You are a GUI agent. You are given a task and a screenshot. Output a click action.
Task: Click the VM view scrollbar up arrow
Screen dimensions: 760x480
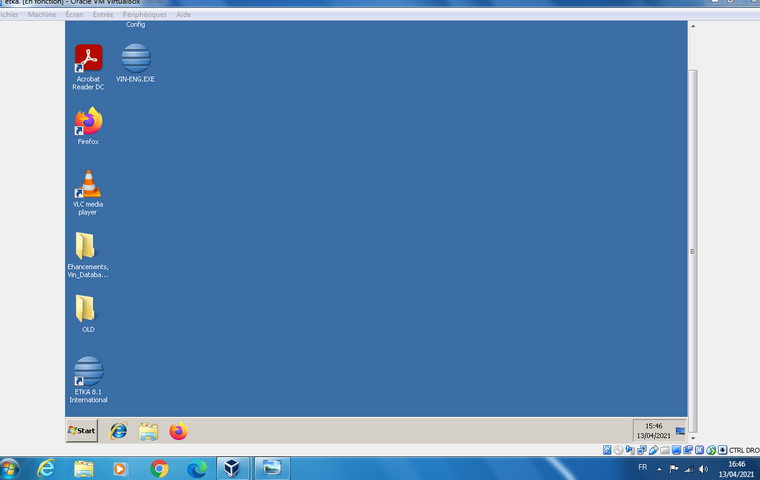click(x=693, y=26)
